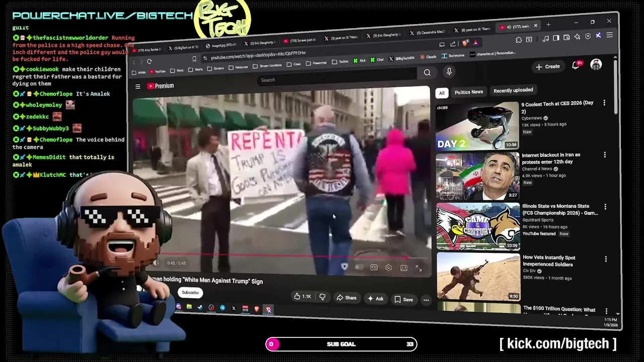The width and height of the screenshot is (644, 362).
Task: Toggle closed captions CC button
Action: point(374,267)
